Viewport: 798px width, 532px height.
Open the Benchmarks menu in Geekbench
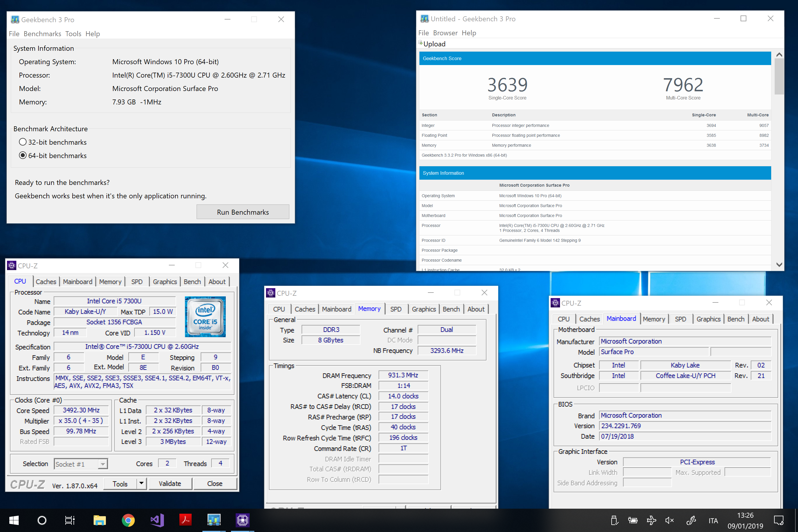pos(42,34)
